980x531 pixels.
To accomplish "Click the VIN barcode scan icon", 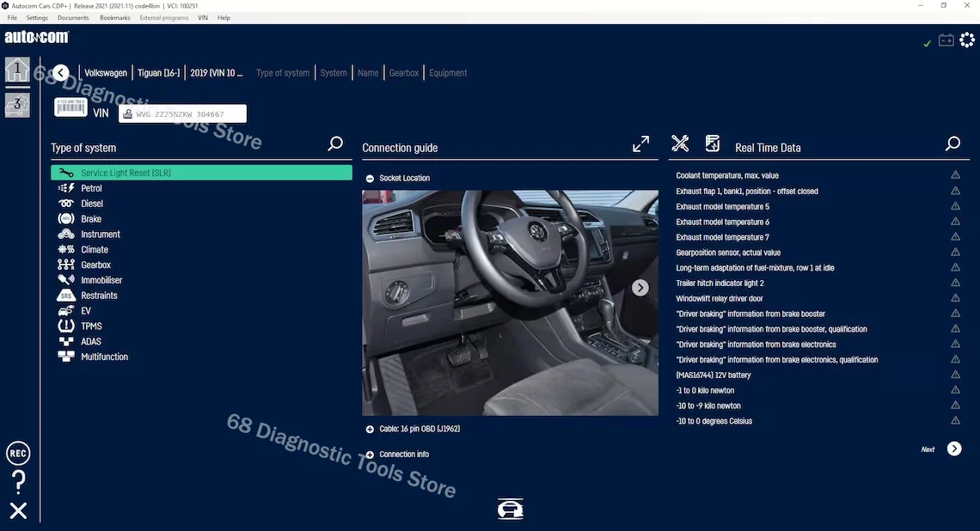I will (70, 107).
